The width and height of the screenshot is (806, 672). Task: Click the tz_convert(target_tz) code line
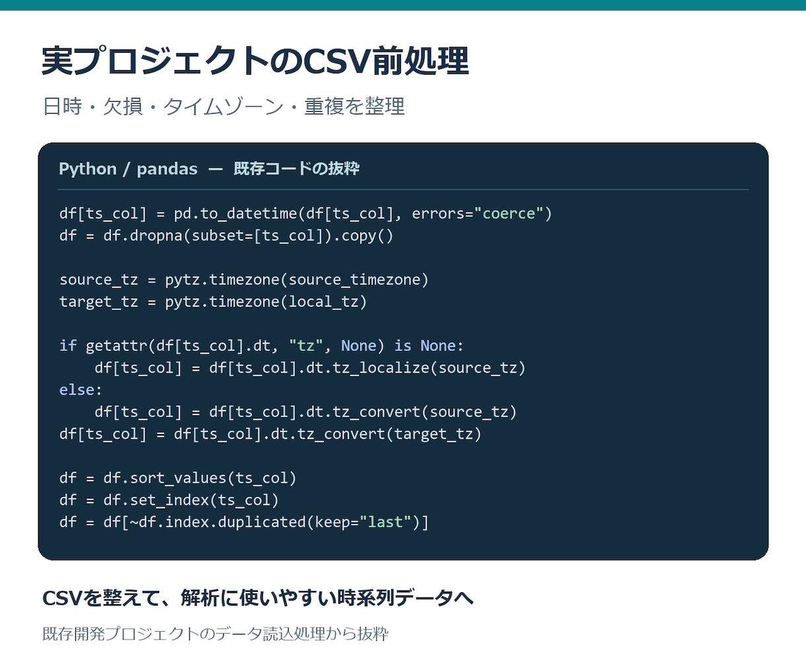(270, 433)
